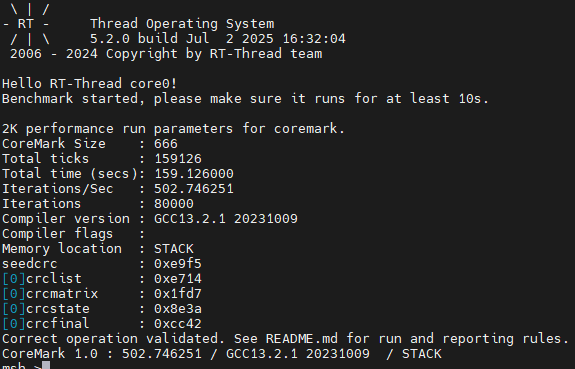Click the blue [0] marker before crcfinal
The height and width of the screenshot is (369, 575).
(x=14, y=324)
